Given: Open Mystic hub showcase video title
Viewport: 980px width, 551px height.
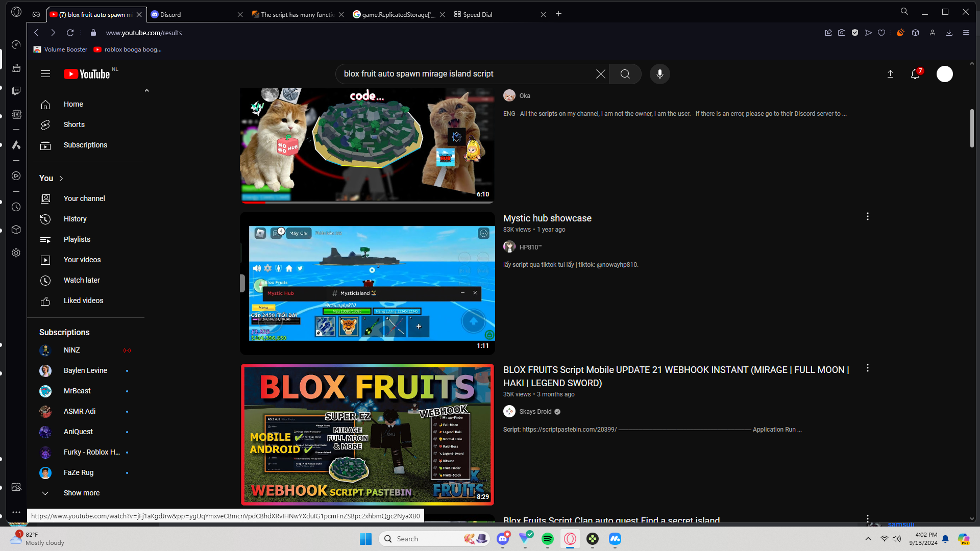Looking at the screenshot, I should coord(547,218).
